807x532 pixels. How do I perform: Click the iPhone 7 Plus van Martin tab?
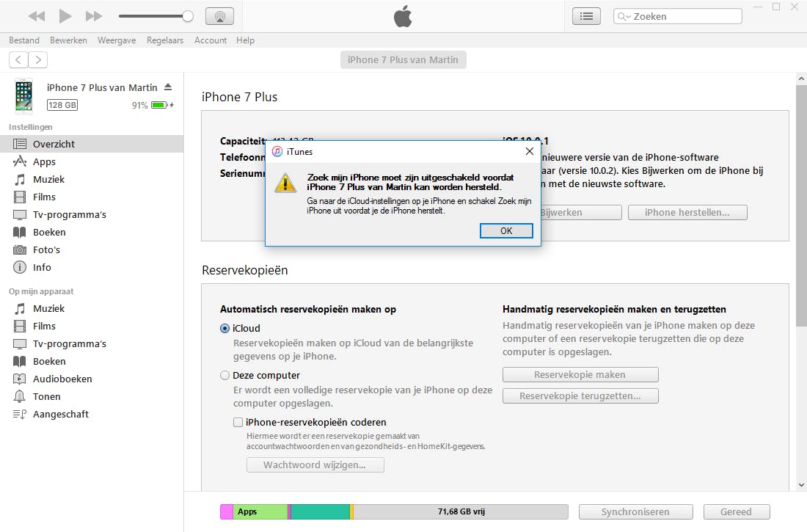point(403,59)
